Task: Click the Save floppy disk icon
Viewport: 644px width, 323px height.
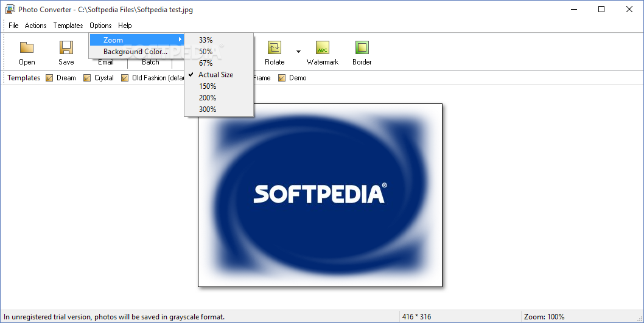Action: click(x=66, y=47)
